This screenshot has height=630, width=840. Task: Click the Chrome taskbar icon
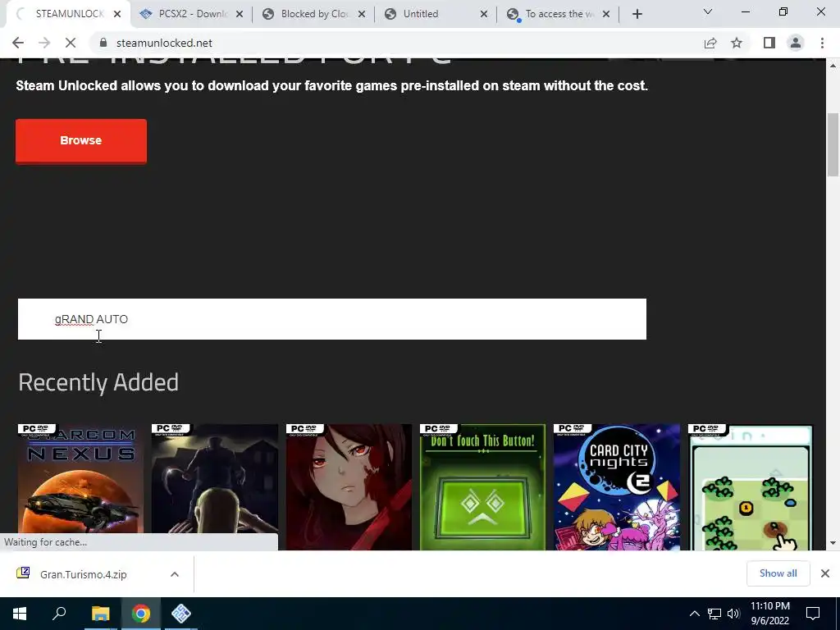tap(141, 614)
